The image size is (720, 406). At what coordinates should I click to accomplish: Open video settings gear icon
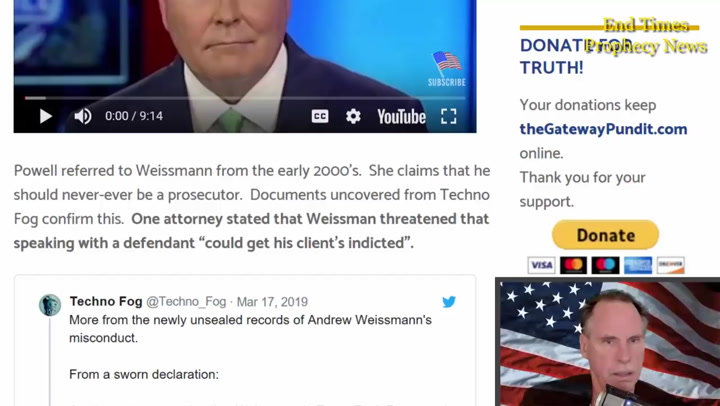pyautogui.click(x=353, y=116)
